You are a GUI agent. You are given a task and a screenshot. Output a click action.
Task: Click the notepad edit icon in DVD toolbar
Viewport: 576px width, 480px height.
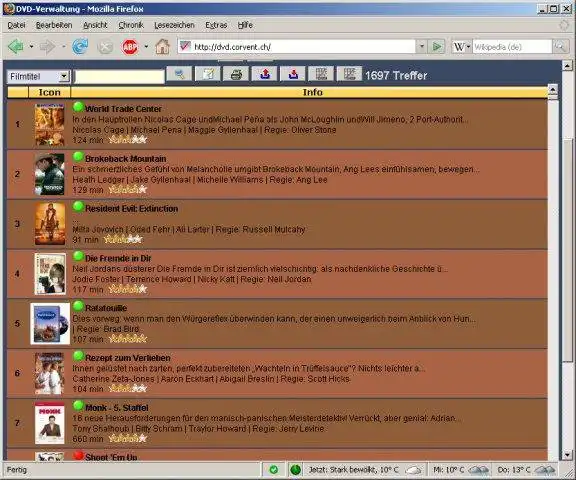click(x=208, y=74)
